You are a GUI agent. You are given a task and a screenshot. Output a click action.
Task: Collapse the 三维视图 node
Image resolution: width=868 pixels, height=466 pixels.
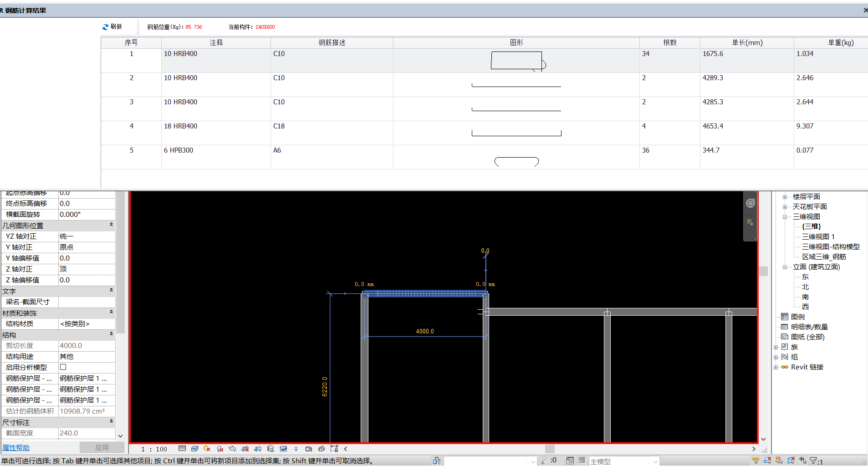[x=785, y=217]
